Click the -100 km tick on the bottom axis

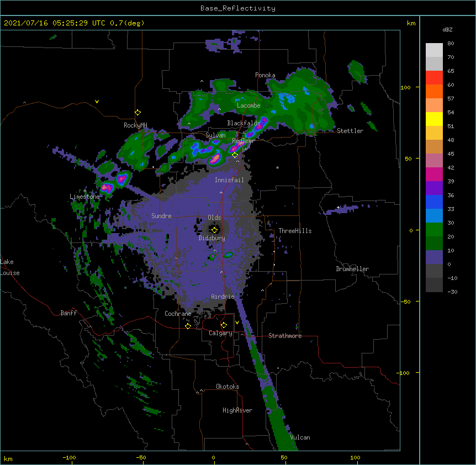tap(70, 458)
